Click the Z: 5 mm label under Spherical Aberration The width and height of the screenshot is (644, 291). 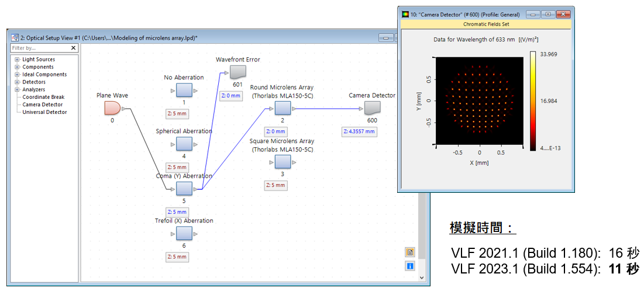click(177, 168)
